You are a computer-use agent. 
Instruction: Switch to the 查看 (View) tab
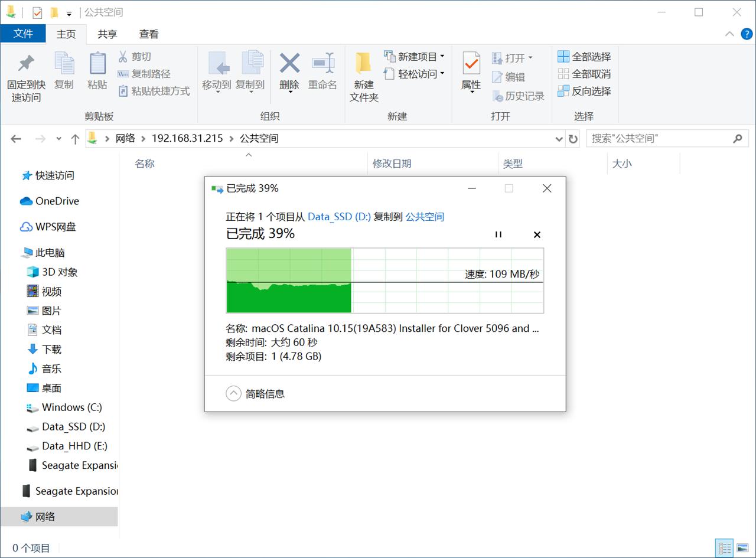148,34
